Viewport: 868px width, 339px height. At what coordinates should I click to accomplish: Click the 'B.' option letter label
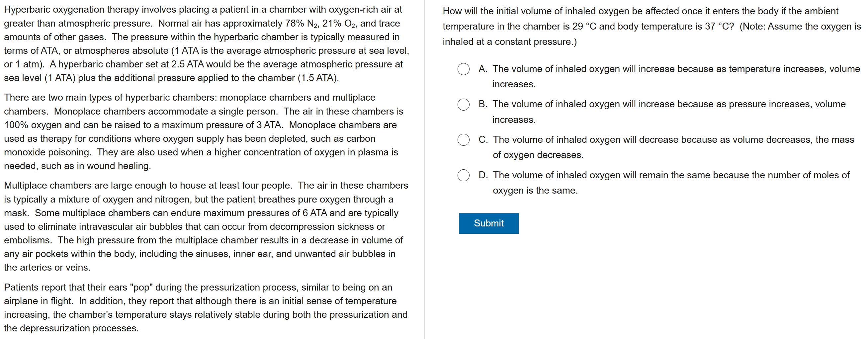coord(482,105)
